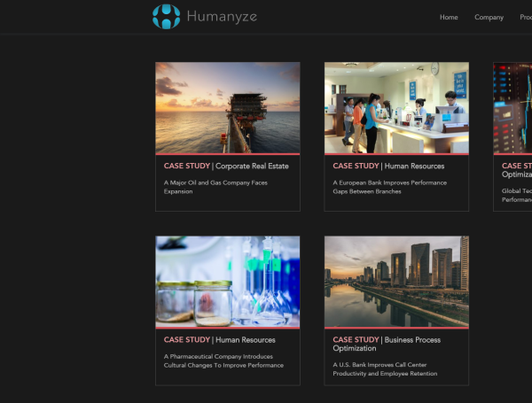Open the offshore oil rig sunset thumbnail
Viewport: 532px width, 403px height.
(228, 107)
